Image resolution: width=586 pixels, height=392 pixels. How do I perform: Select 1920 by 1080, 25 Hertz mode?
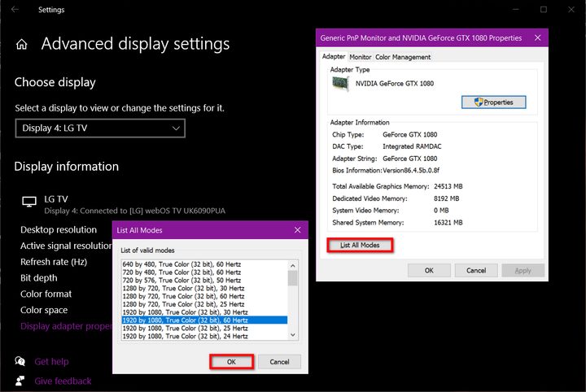[204, 329]
